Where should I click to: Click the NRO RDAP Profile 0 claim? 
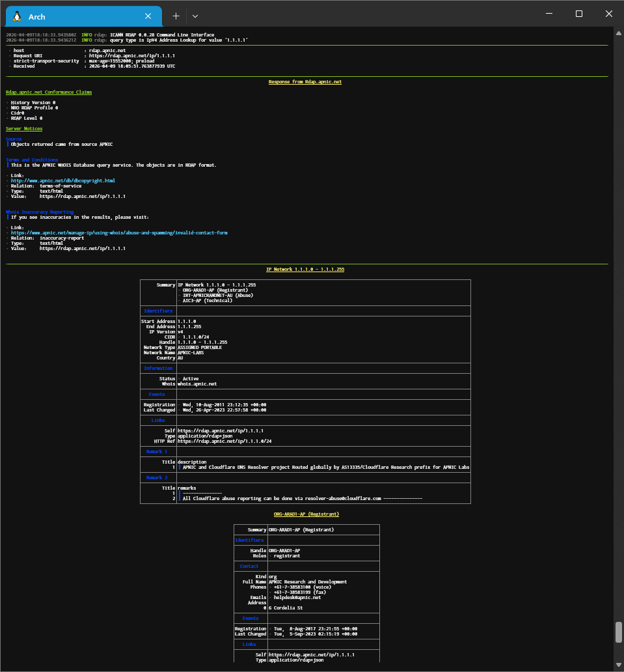(34, 108)
